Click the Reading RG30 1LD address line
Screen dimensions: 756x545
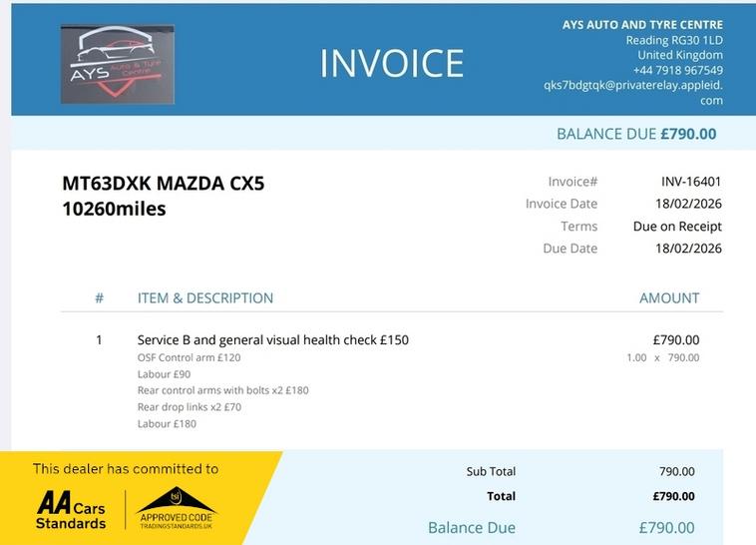pyautogui.click(x=673, y=40)
